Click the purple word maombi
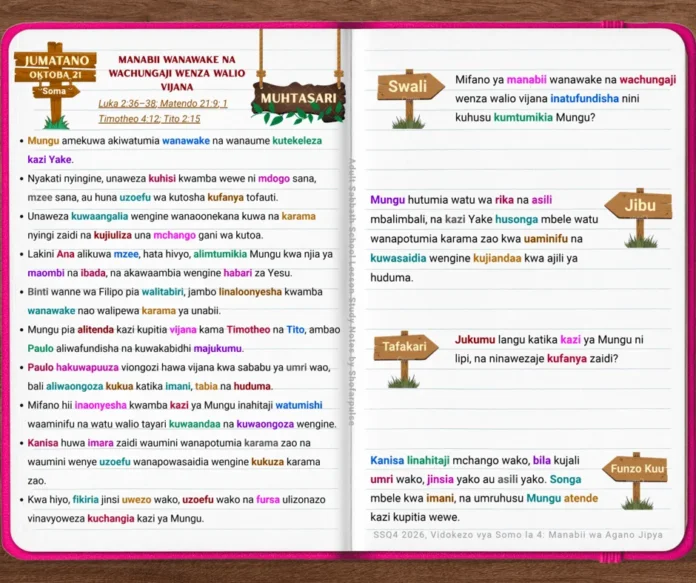The width and height of the screenshot is (696, 583). click(x=46, y=273)
